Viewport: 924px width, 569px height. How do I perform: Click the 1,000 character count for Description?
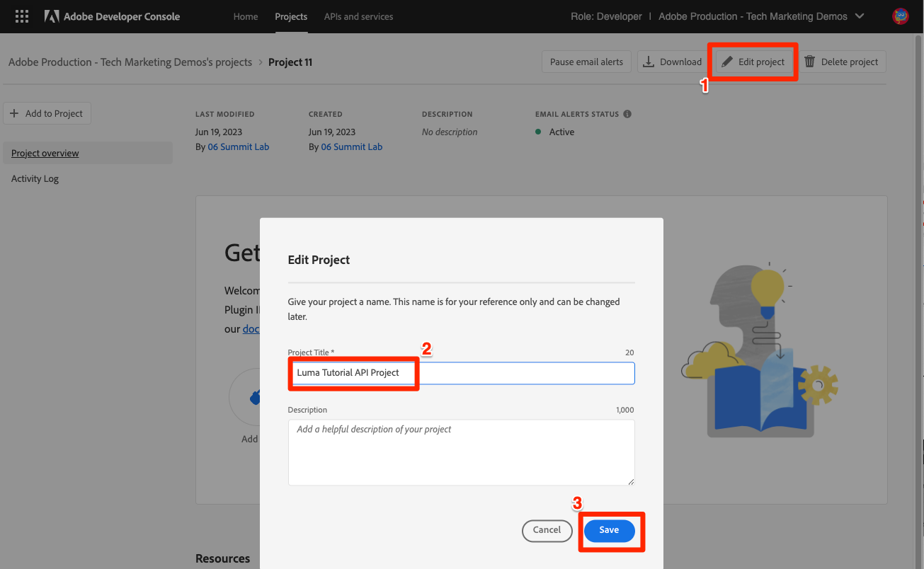(x=625, y=410)
